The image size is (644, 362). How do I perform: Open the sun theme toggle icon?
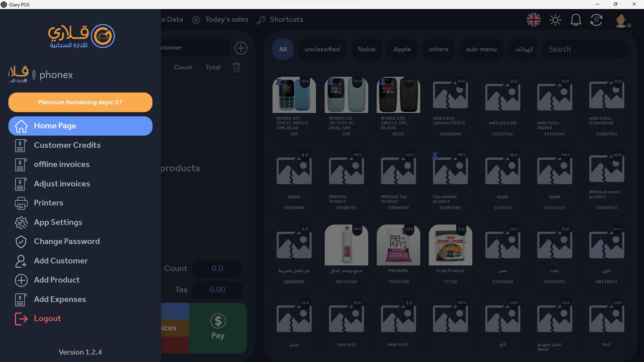pos(555,20)
